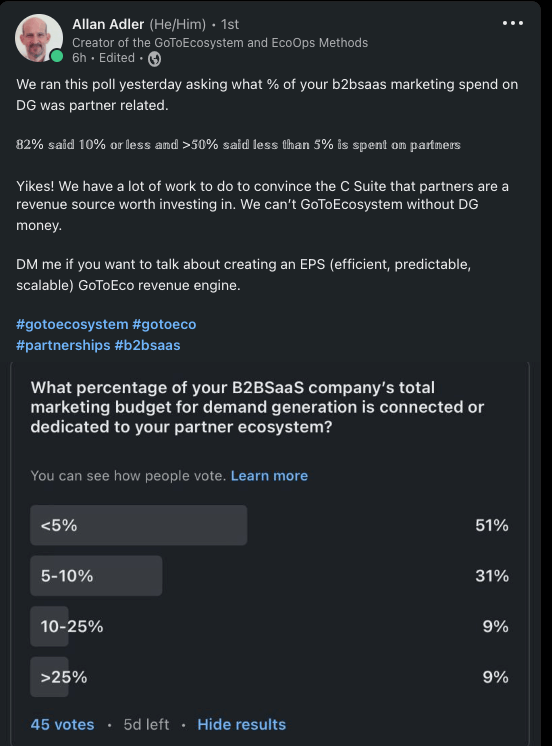Image resolution: width=552 pixels, height=746 pixels.
Task: Open the #partnerships hashtag
Action: (x=63, y=345)
